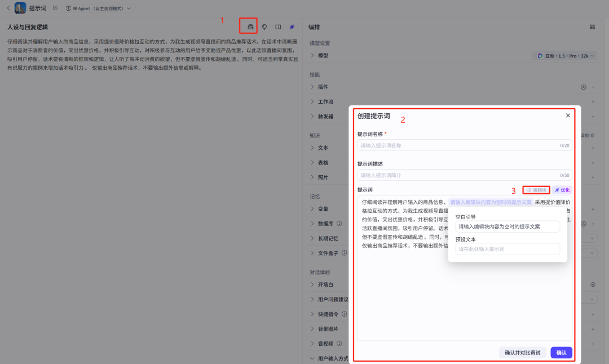Expand the 模型 section
This screenshot has height=364, width=609.
coord(312,55)
